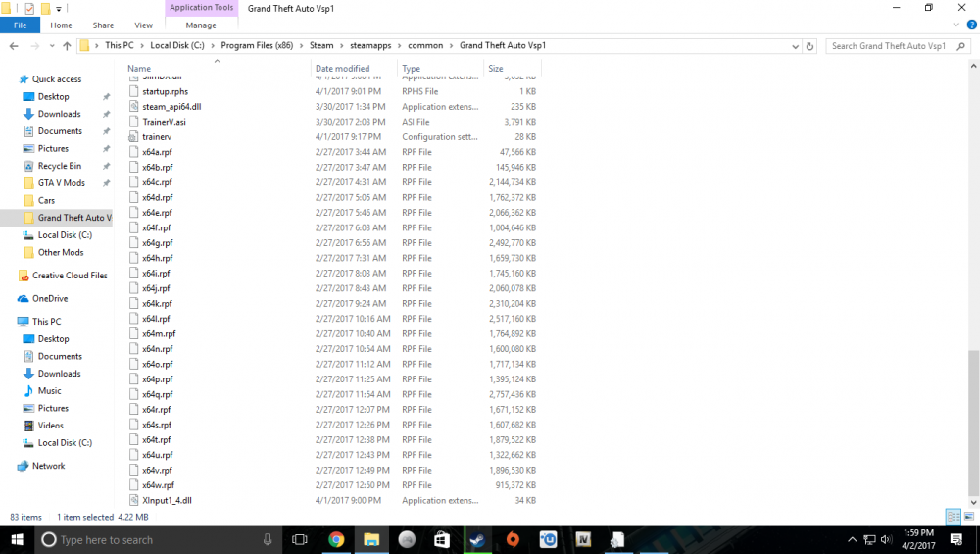Select the Manage tab under Application Tools
This screenshot has height=554, width=980.
click(x=201, y=25)
